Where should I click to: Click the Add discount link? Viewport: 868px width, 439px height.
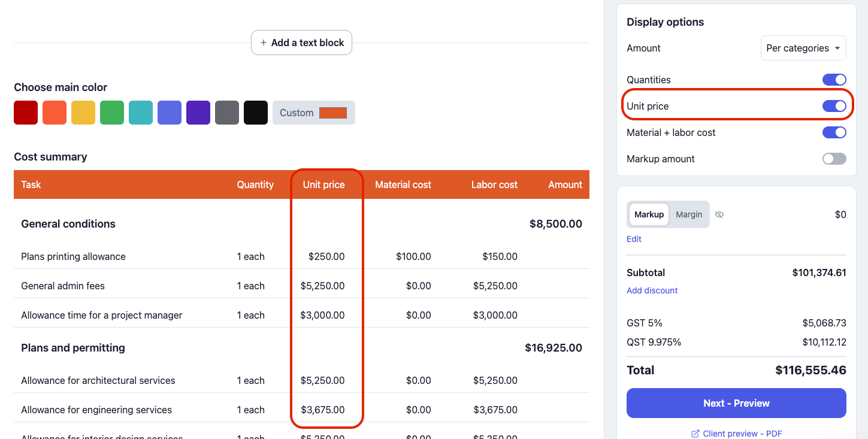[652, 290]
